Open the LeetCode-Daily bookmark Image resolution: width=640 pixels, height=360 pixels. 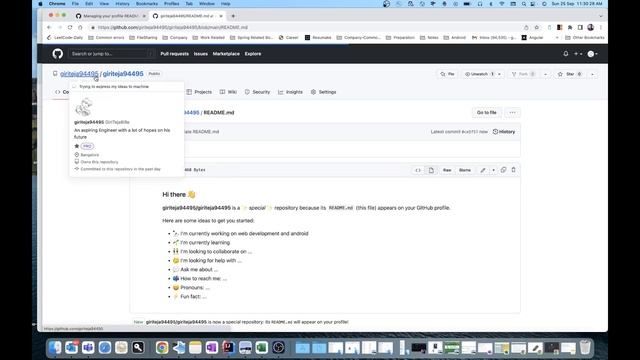(65, 38)
